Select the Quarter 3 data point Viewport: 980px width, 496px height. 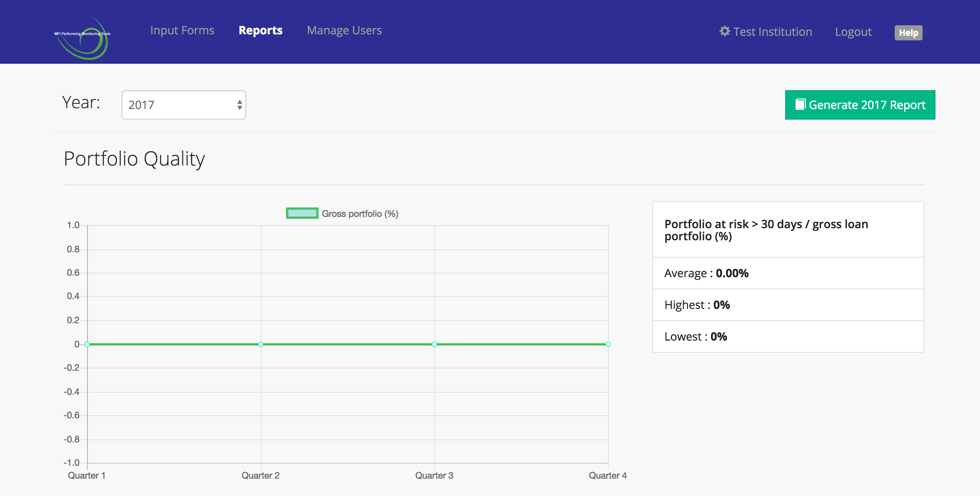[434, 344]
